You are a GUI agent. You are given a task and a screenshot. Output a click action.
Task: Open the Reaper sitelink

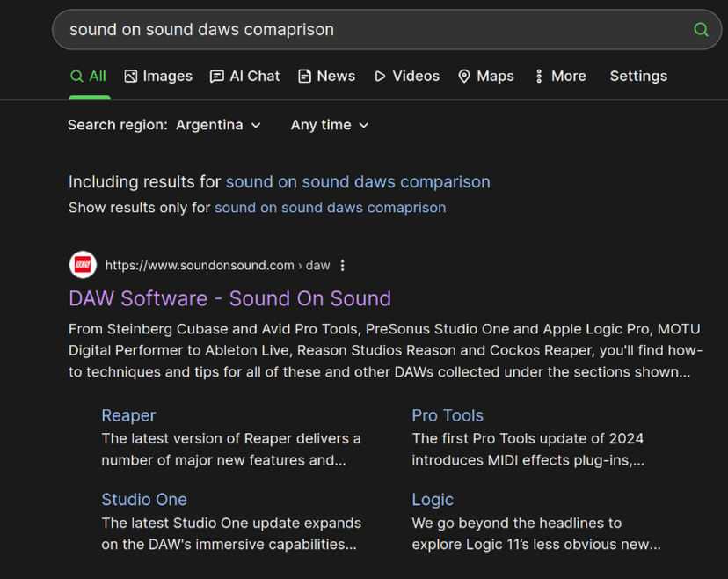point(128,415)
